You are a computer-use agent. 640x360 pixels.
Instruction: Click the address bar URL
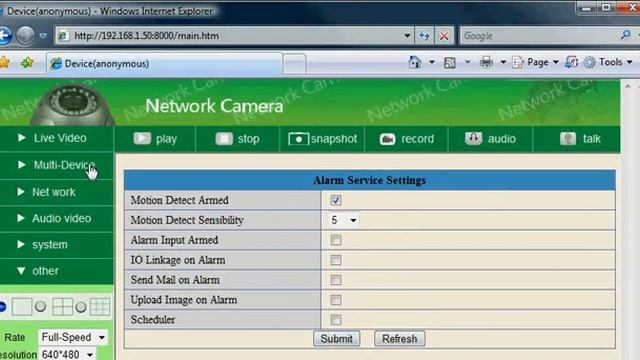pos(146,36)
